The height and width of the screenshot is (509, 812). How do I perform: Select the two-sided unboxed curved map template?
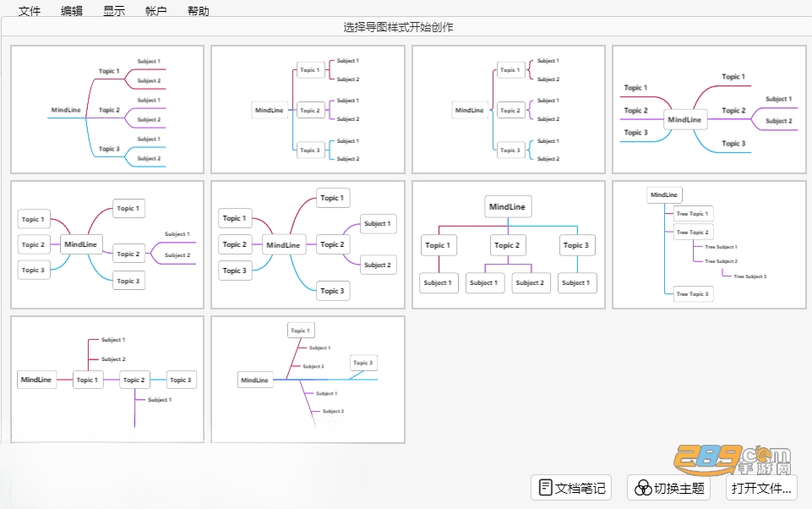pyautogui.click(x=709, y=109)
